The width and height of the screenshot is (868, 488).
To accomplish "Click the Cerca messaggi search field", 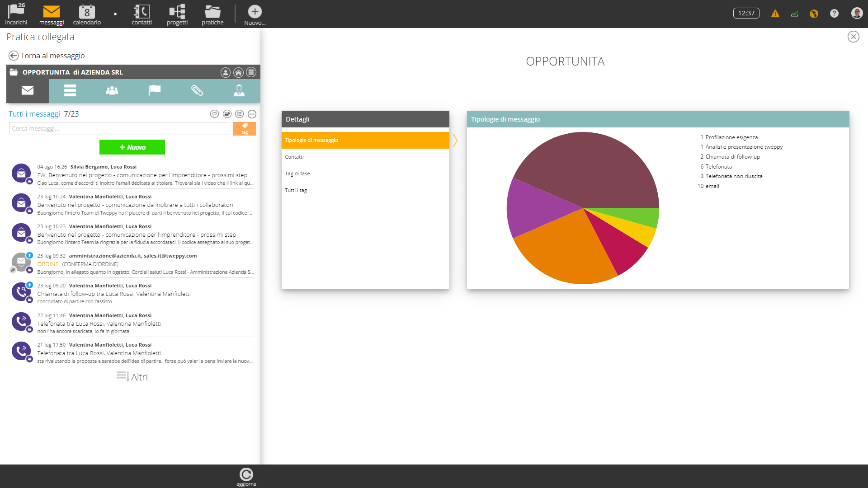I will tap(119, 129).
